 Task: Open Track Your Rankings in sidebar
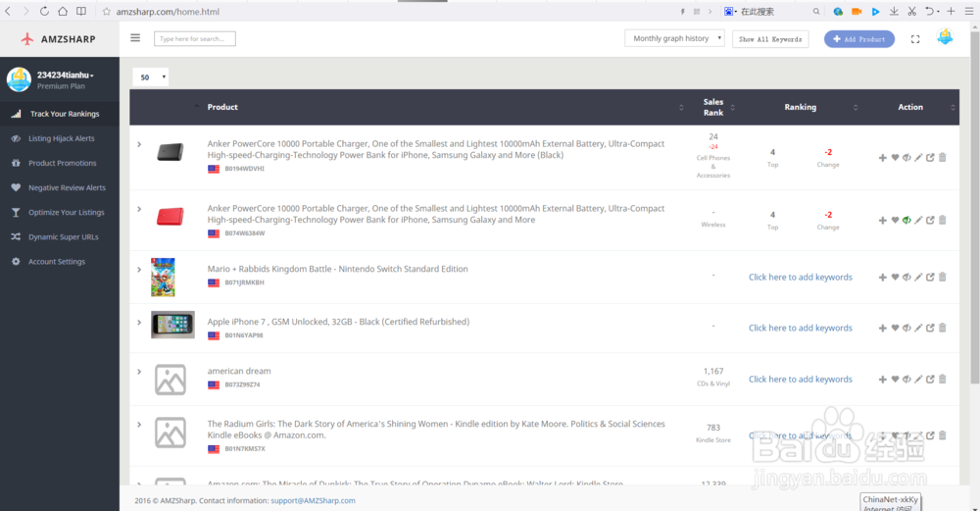[60, 114]
